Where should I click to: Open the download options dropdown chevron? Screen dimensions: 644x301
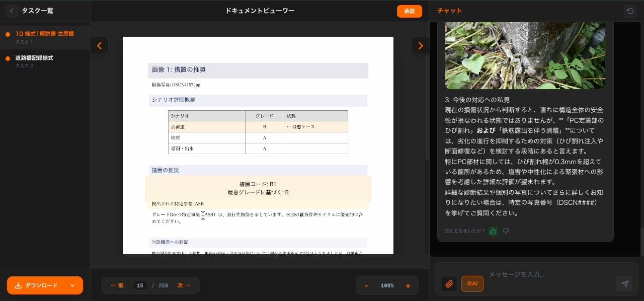point(72,285)
